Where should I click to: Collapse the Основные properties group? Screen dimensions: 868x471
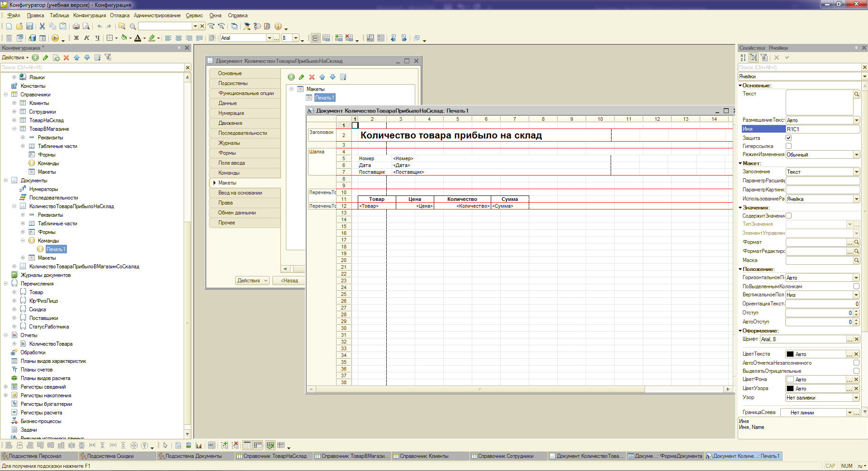pos(740,85)
